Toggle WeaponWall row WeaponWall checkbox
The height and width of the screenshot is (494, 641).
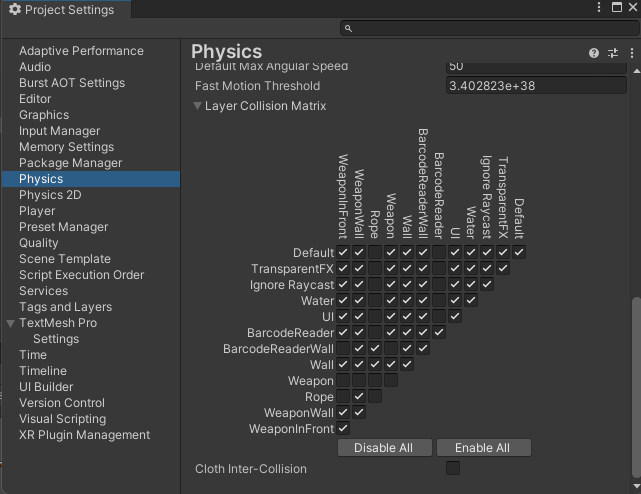click(359, 412)
